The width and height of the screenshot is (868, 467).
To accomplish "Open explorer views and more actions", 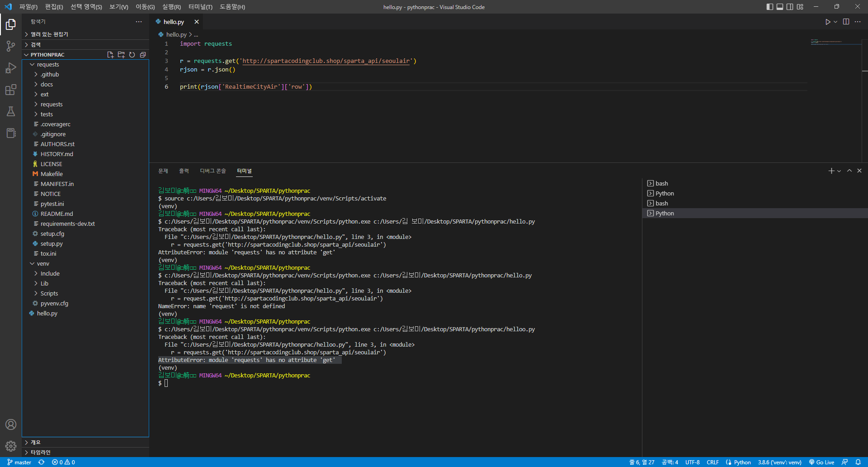I will (x=139, y=22).
